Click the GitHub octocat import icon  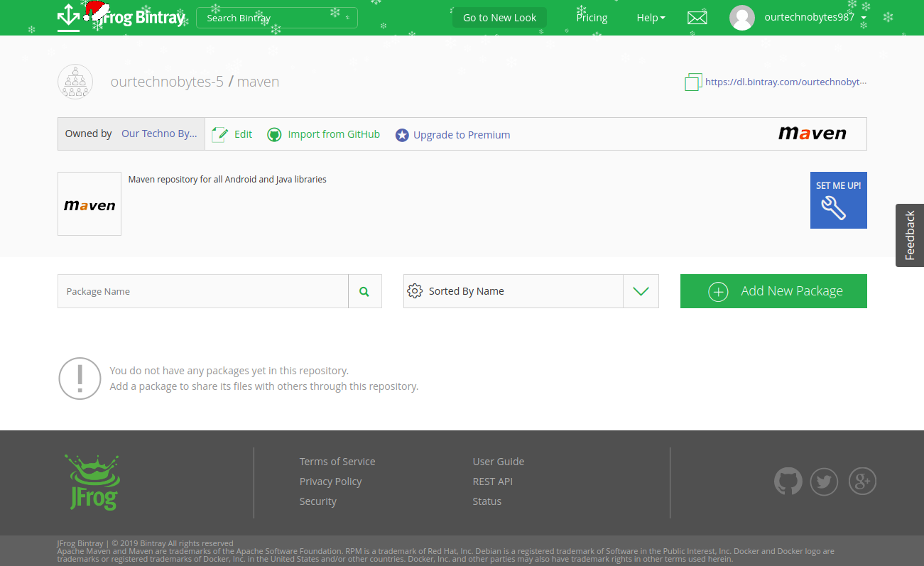coord(274,134)
